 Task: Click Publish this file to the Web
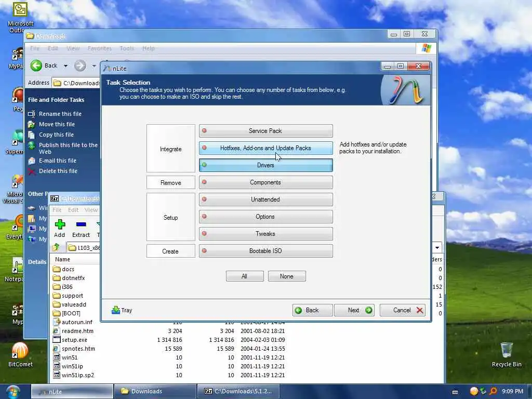(x=68, y=148)
